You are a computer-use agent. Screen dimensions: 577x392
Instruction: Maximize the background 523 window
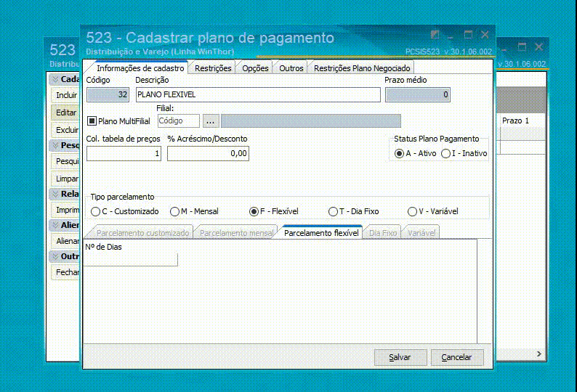[522, 46]
